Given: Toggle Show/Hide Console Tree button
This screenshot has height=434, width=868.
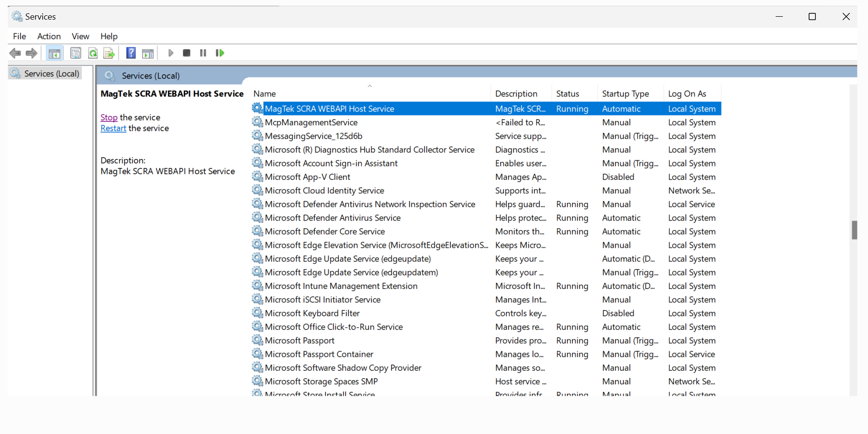Looking at the screenshot, I should (55, 53).
